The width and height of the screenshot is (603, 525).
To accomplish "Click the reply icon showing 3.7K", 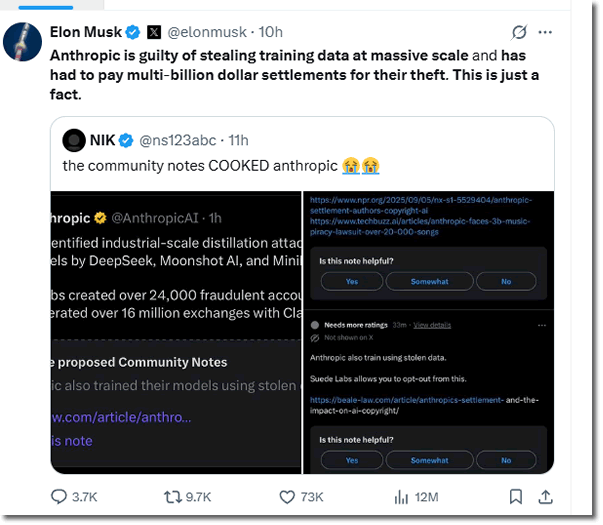I will coord(63,497).
